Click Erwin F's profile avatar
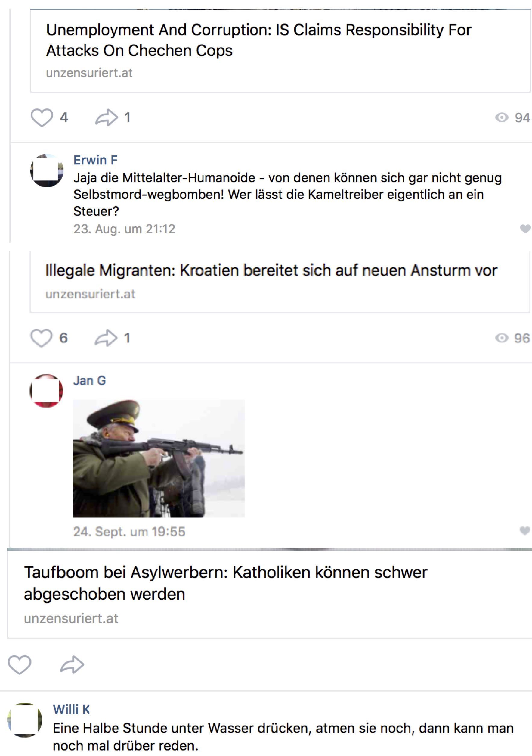The height and width of the screenshot is (756, 532). [x=47, y=170]
